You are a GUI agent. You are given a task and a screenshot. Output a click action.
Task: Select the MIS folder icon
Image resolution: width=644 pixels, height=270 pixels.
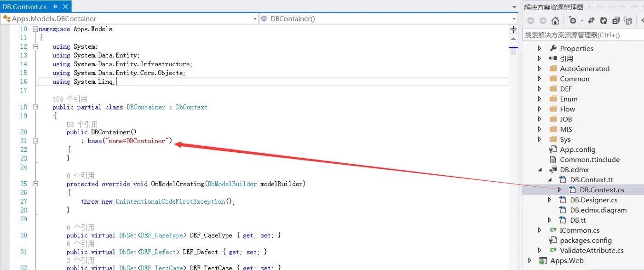(x=553, y=129)
